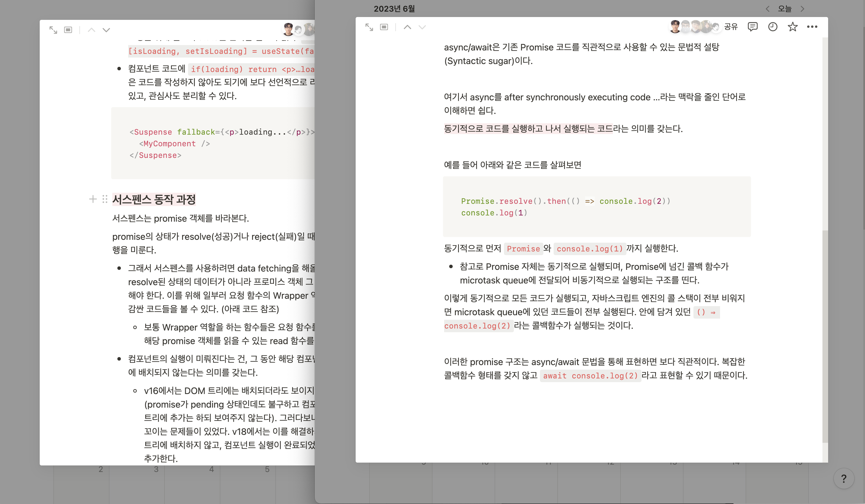This screenshot has height=504, width=865.
Task: Go to previous month in calendar header
Action: point(767,9)
